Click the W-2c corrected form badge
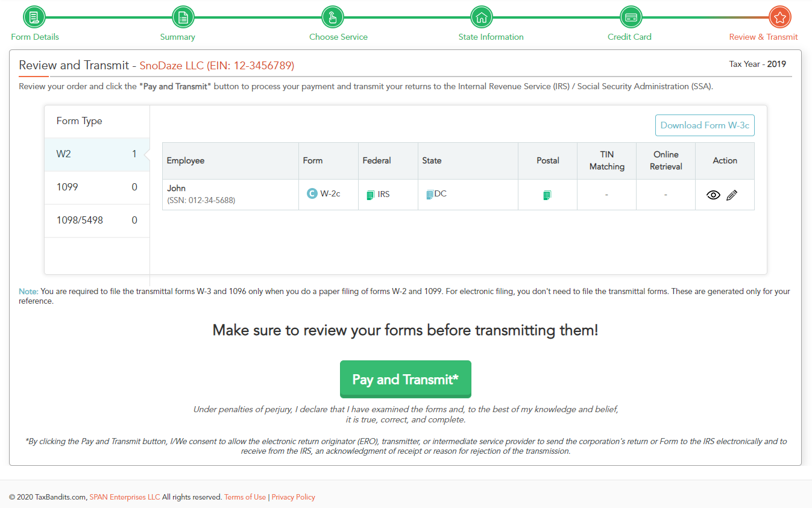Viewport: 812px width, 508px height. (312, 193)
